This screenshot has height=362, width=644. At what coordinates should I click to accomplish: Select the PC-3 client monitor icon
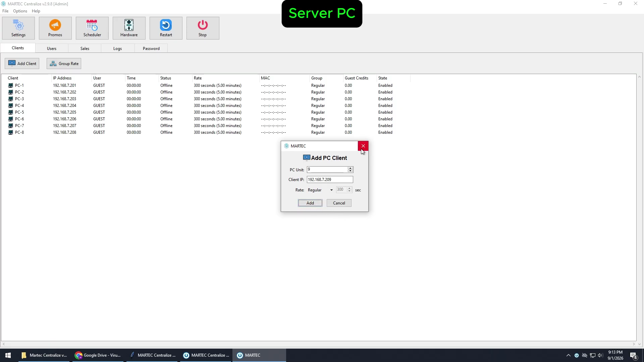click(x=11, y=99)
